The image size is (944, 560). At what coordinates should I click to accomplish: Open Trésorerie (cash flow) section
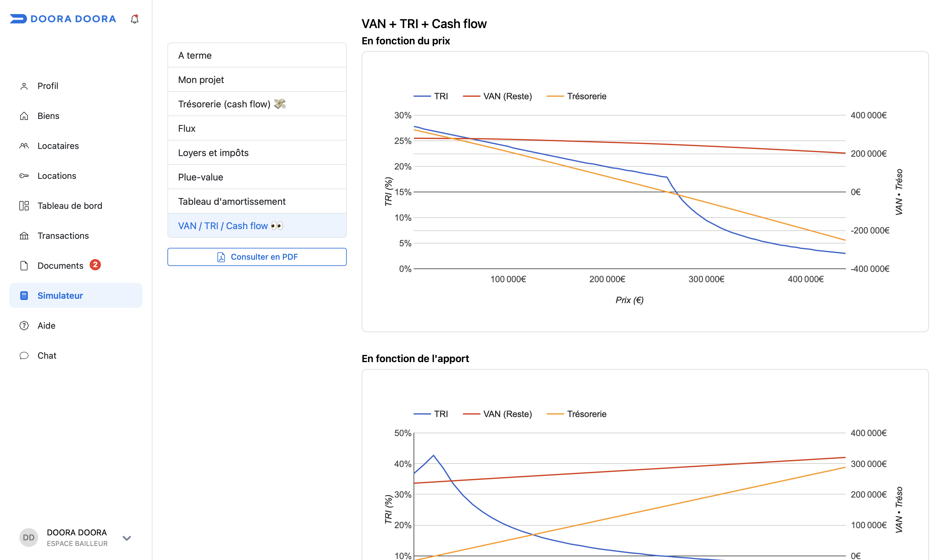point(257,104)
